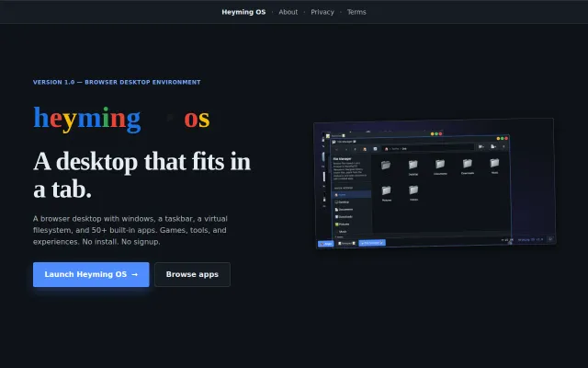Click the red close dot of preview File Manager
Image resolution: width=588 pixels, height=368 pixels.
point(506,139)
